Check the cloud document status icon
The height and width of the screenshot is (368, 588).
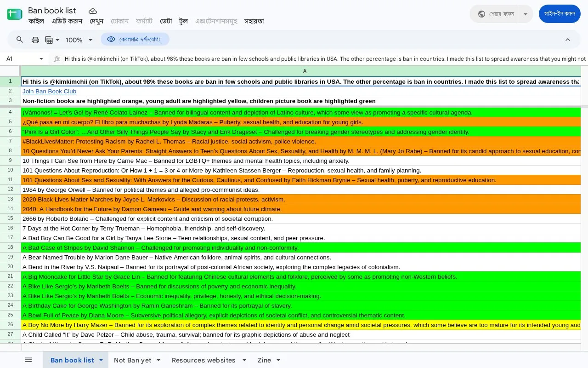click(x=93, y=11)
